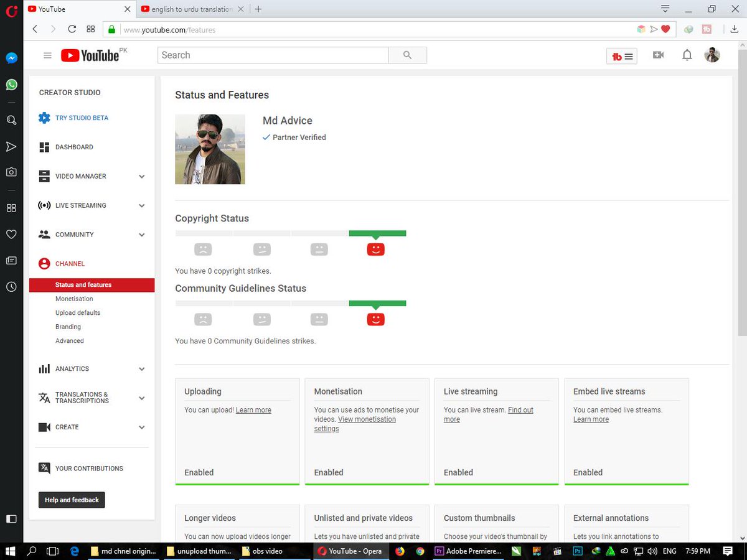Click Help and feedback button
This screenshot has height=560, width=747.
(x=72, y=500)
